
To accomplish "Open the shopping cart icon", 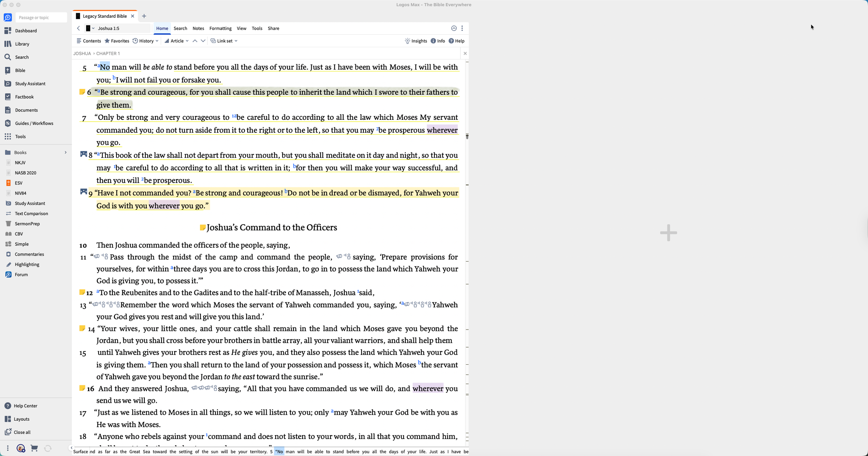I will [x=34, y=448].
